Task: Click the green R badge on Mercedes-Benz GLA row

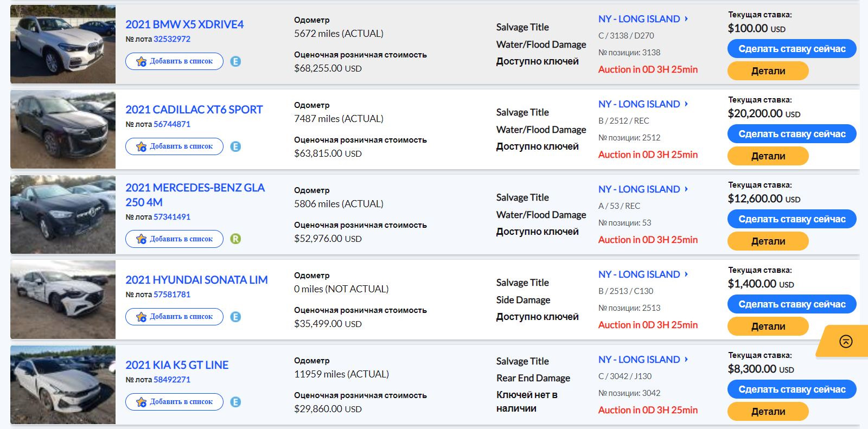Action: coord(235,239)
